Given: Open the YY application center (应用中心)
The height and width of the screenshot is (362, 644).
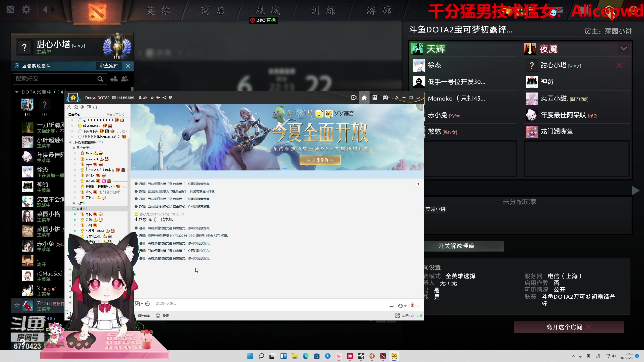Looking at the screenshot, I should 408,315.
